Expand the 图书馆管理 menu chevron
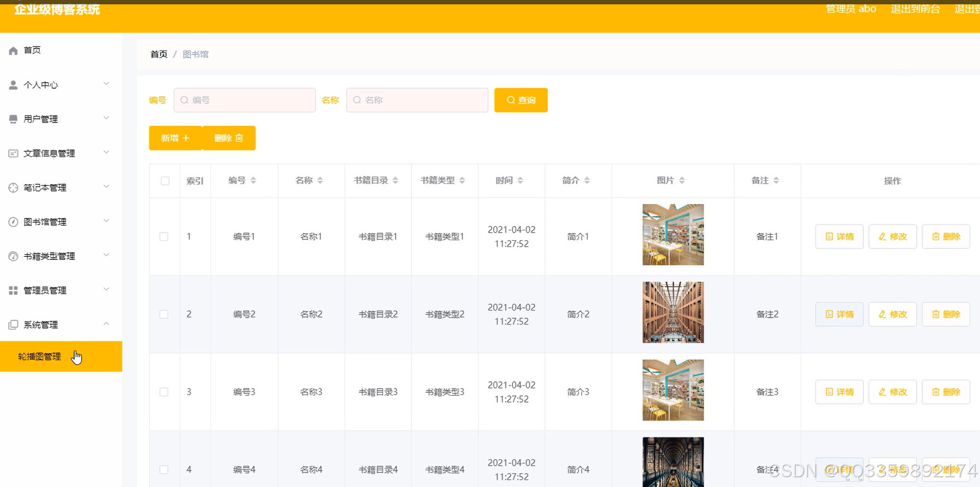 click(106, 221)
